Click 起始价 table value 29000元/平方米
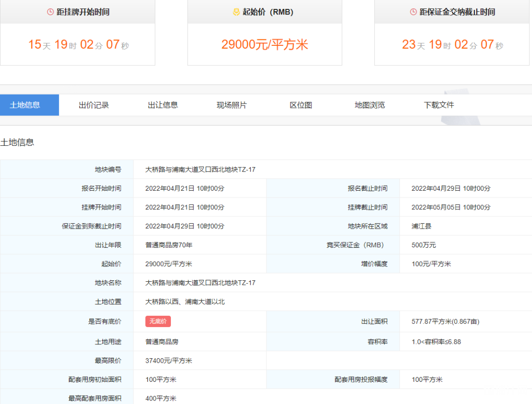Viewport: 532px width, 404px height. coord(168,264)
